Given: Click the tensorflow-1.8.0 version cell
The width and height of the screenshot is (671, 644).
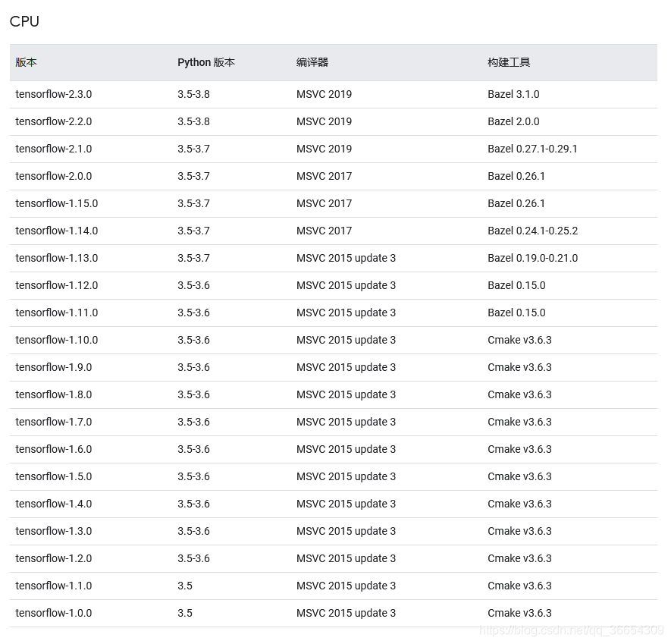Looking at the screenshot, I should tap(54, 394).
